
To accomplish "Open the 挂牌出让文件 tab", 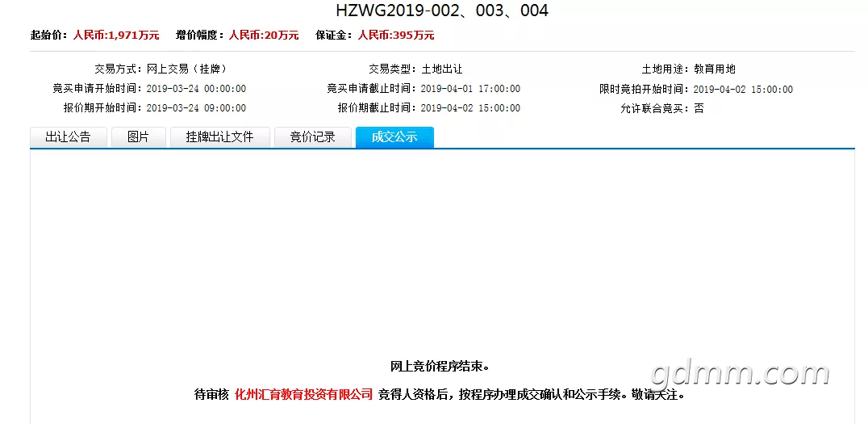I will point(219,137).
